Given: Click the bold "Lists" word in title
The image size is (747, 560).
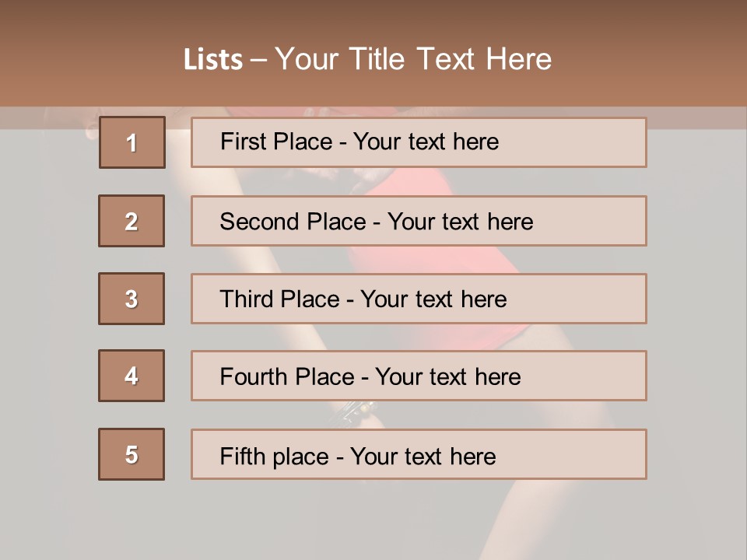Looking at the screenshot, I should 213,60.
